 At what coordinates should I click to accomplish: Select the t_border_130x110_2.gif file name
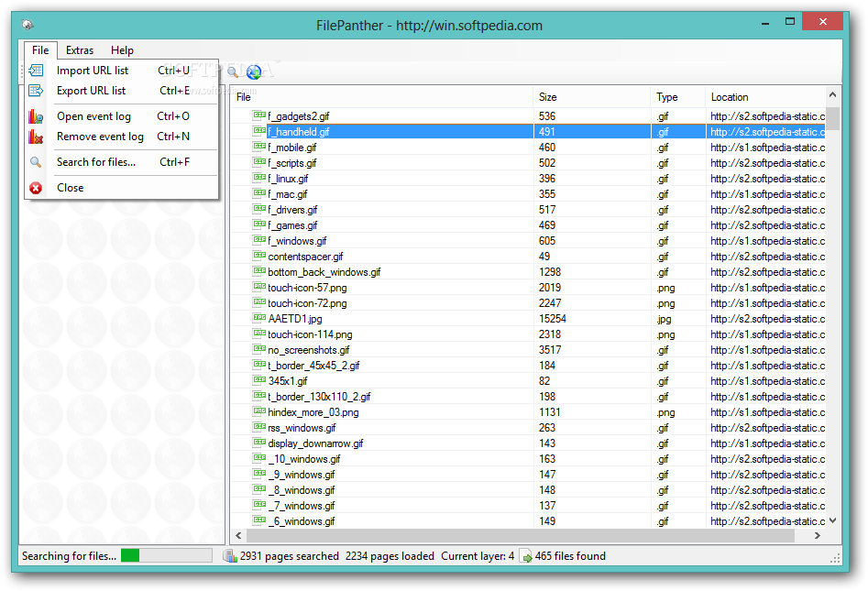click(319, 397)
